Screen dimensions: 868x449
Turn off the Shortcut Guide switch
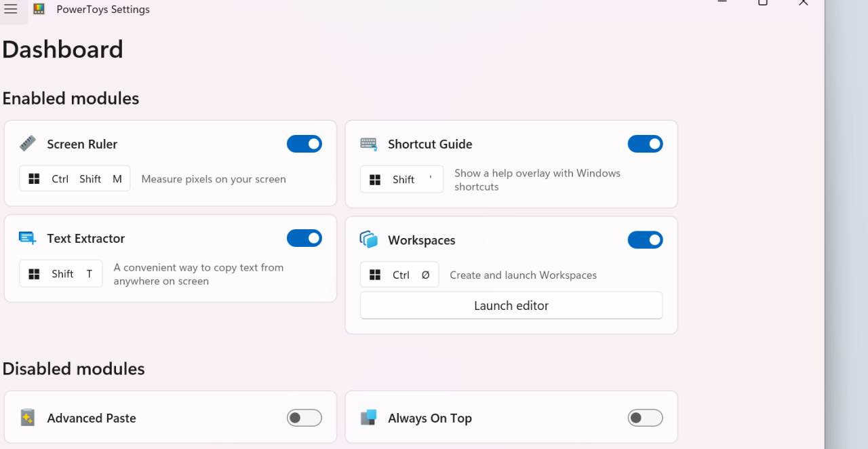(645, 144)
